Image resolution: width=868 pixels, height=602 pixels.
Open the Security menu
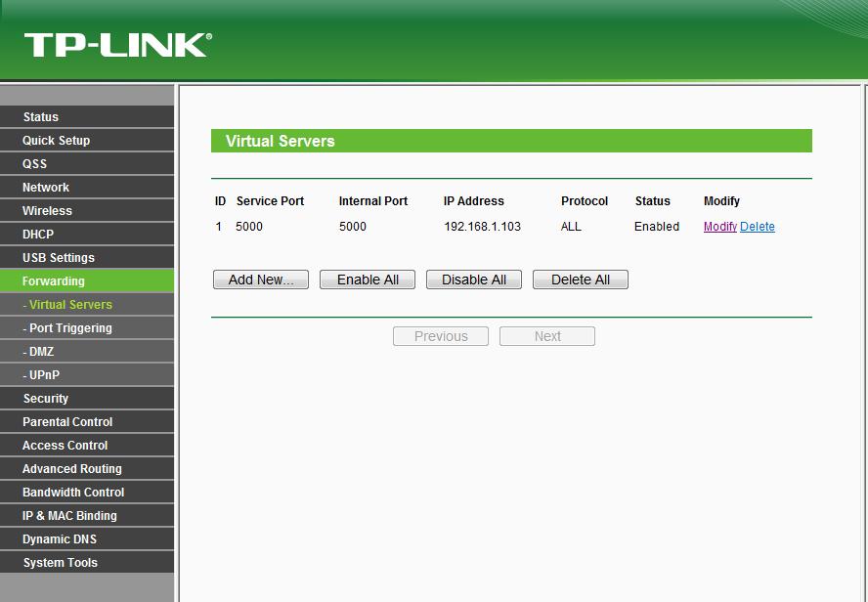click(46, 399)
